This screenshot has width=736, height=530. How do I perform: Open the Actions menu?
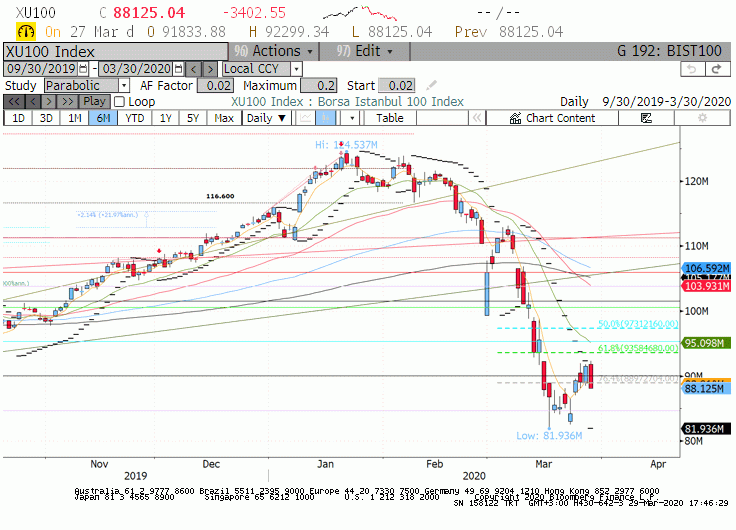point(274,51)
